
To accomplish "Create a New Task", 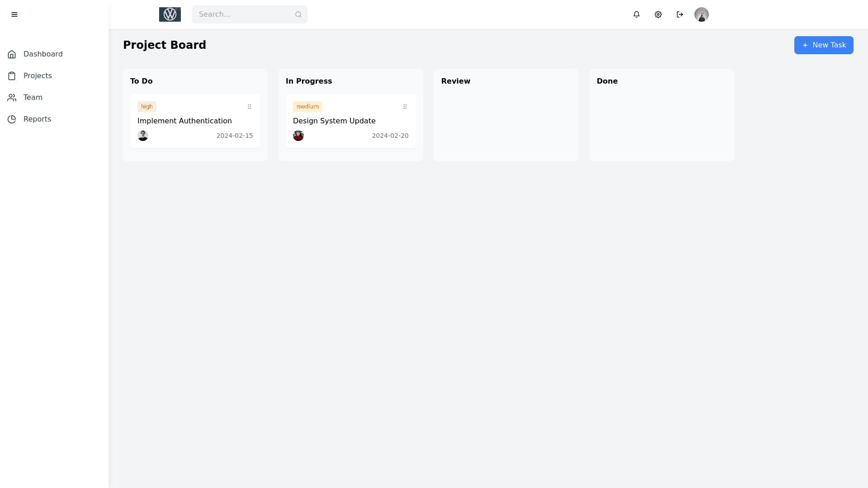I will click(x=824, y=45).
